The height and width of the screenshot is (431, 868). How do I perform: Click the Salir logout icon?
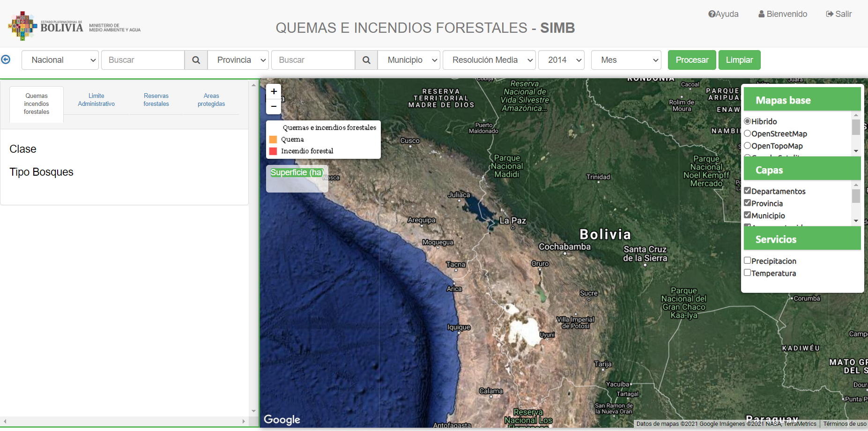pos(830,14)
